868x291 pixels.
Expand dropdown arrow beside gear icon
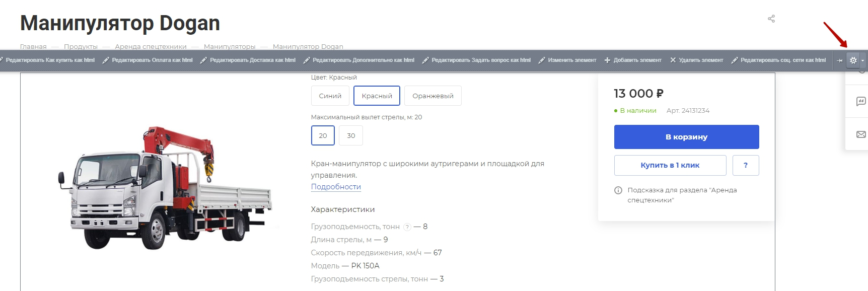tap(862, 60)
